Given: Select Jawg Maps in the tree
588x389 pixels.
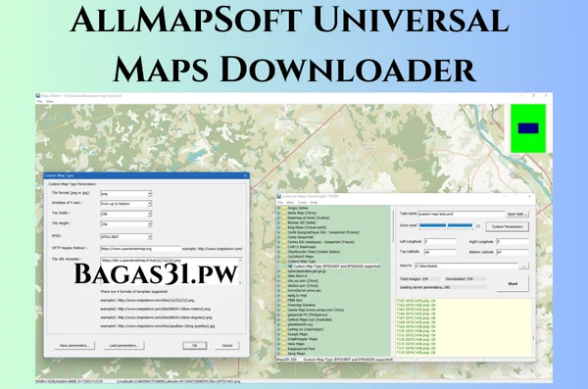Looking at the screenshot, I should click(296, 354).
